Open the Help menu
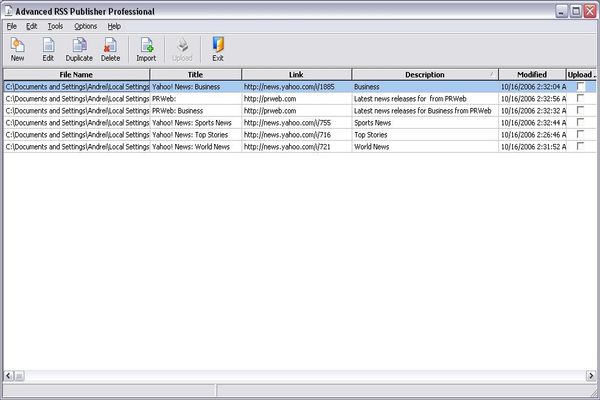Image resolution: width=600 pixels, height=400 pixels. tap(114, 26)
